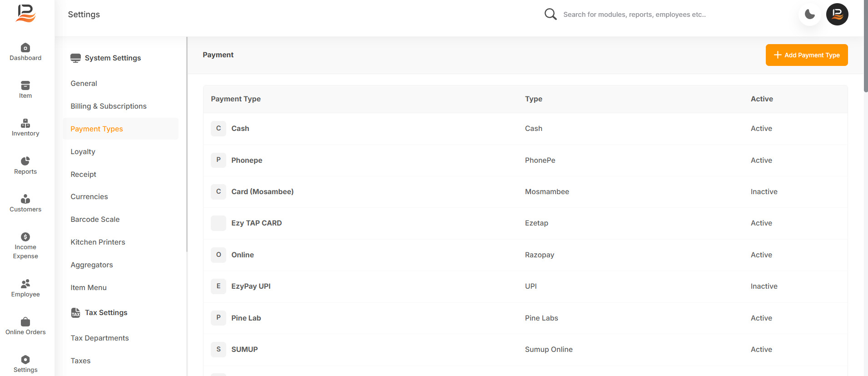Open the Dashboard sidebar icon
The image size is (868, 376).
point(25,48)
